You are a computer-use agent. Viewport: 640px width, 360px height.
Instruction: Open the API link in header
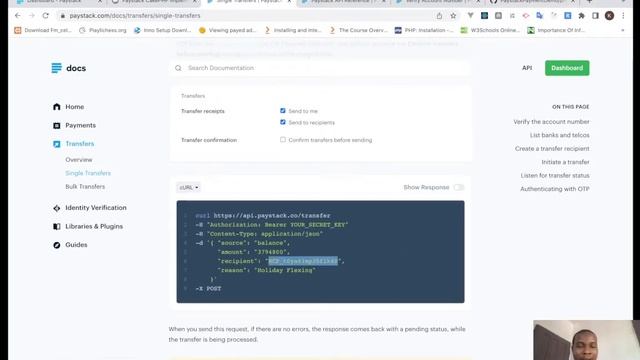[527, 68]
